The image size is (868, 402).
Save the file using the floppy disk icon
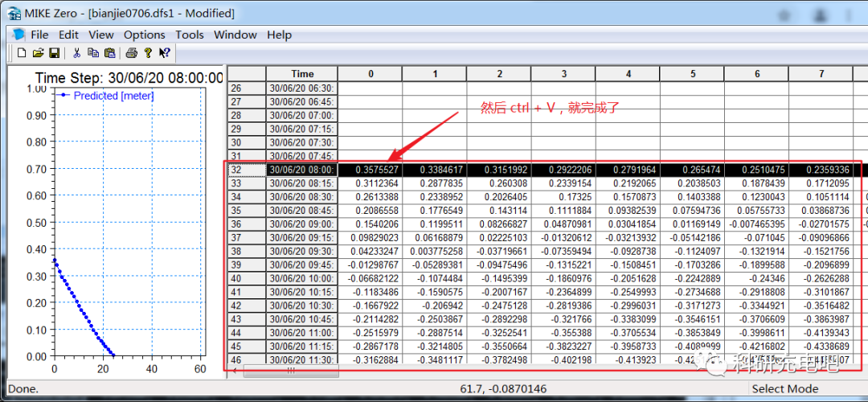55,53
